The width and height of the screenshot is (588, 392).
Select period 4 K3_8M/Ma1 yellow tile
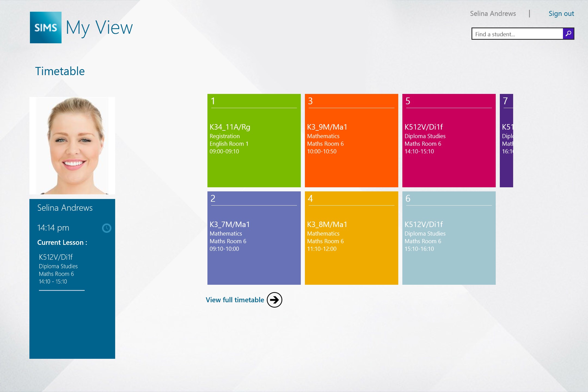click(351, 238)
